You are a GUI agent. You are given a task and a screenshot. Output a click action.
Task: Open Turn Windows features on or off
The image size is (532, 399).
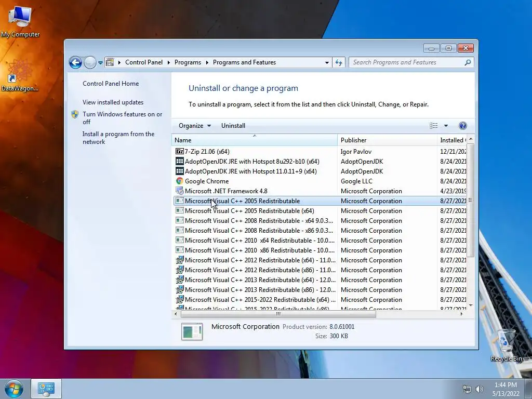click(x=123, y=118)
